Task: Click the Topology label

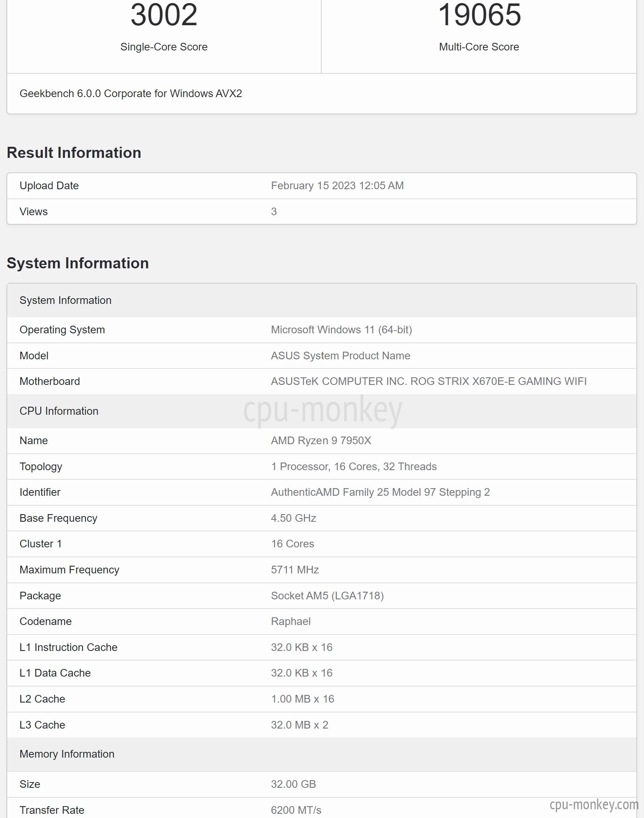Action: coord(41,467)
